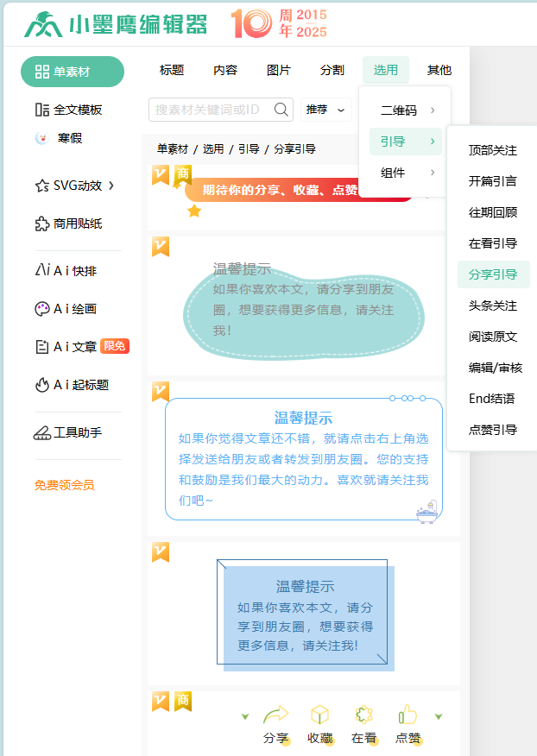Select the blue square 温馨提示 template
The image size is (537, 756).
[x=306, y=615]
